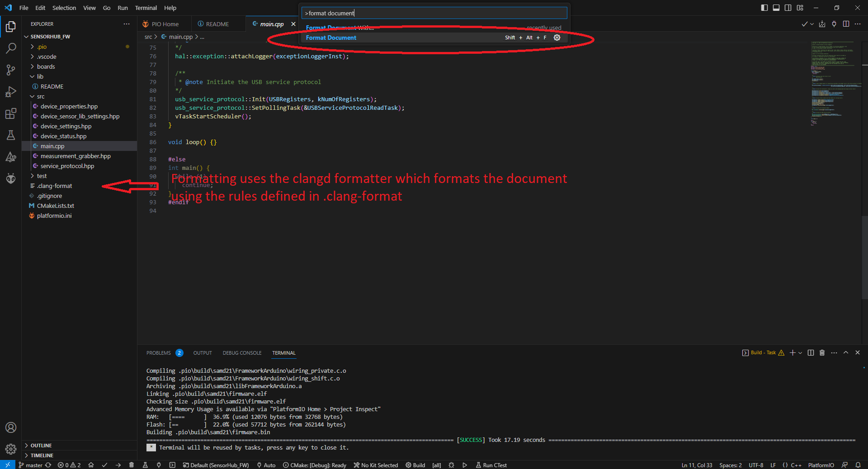Open the Terminal menu
This screenshot has width=868, height=469.
pyautogui.click(x=146, y=8)
